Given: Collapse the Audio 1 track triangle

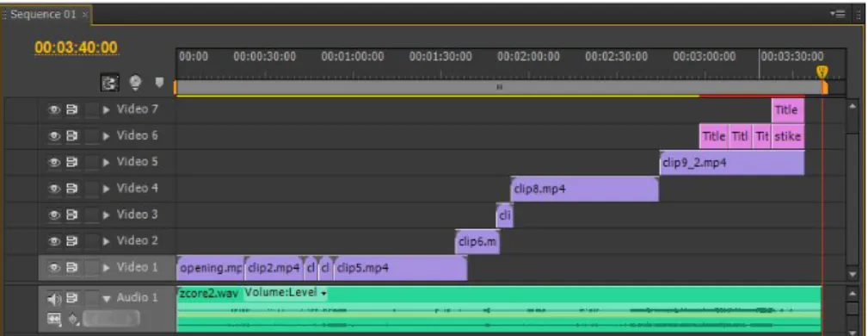Looking at the screenshot, I should tap(107, 300).
